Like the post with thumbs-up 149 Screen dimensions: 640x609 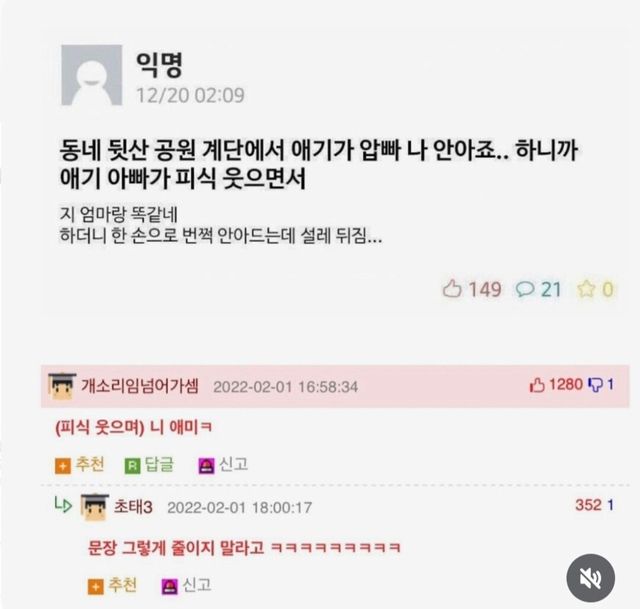point(472,289)
